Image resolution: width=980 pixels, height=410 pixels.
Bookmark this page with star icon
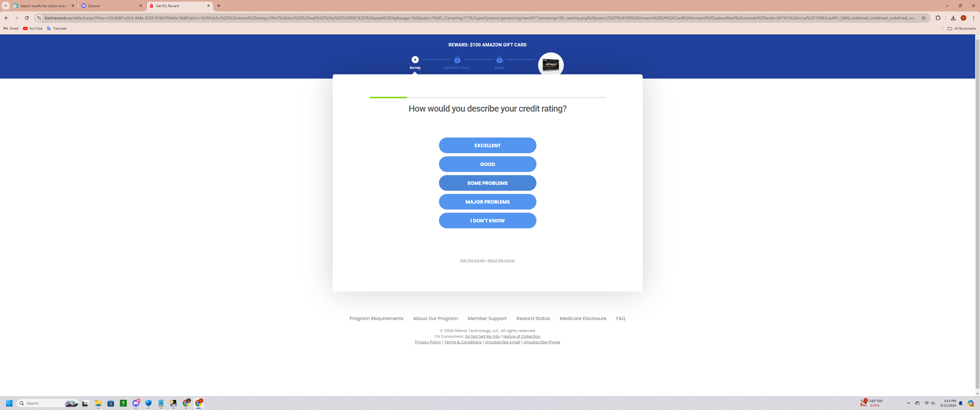click(923, 18)
